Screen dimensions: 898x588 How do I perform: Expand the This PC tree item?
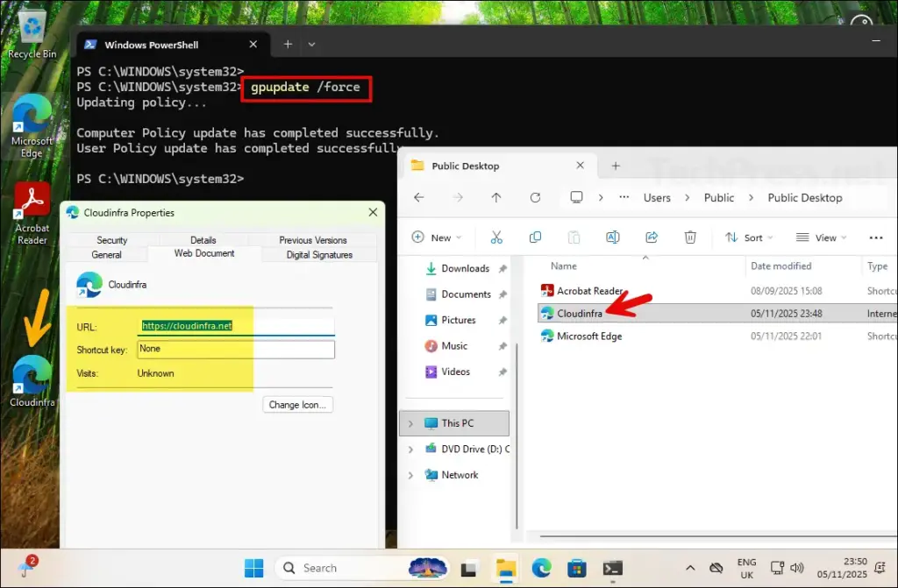[410, 423]
